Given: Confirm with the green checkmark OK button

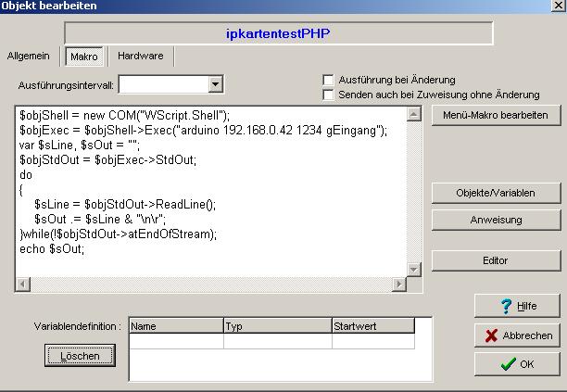Looking at the screenshot, I should point(517,364).
